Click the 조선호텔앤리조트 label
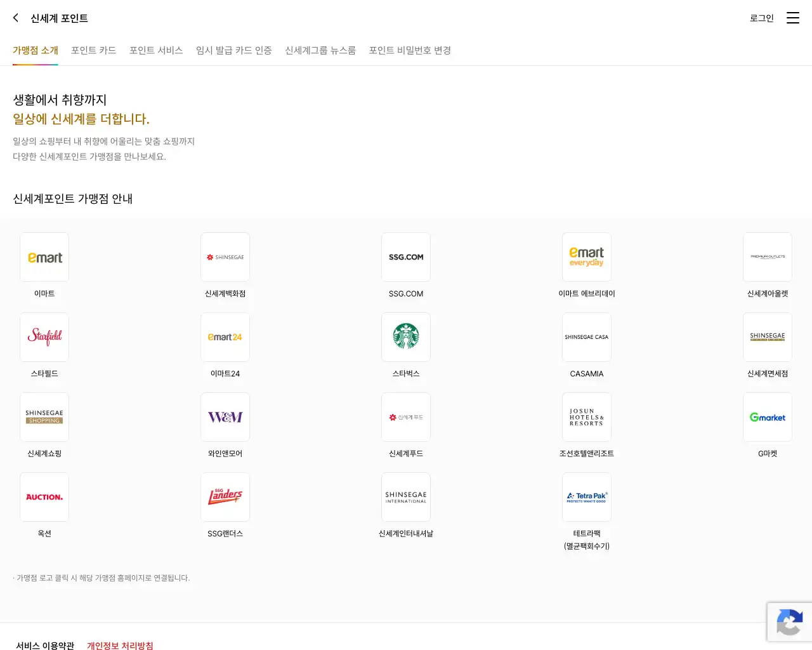The height and width of the screenshot is (650, 812). [587, 454]
